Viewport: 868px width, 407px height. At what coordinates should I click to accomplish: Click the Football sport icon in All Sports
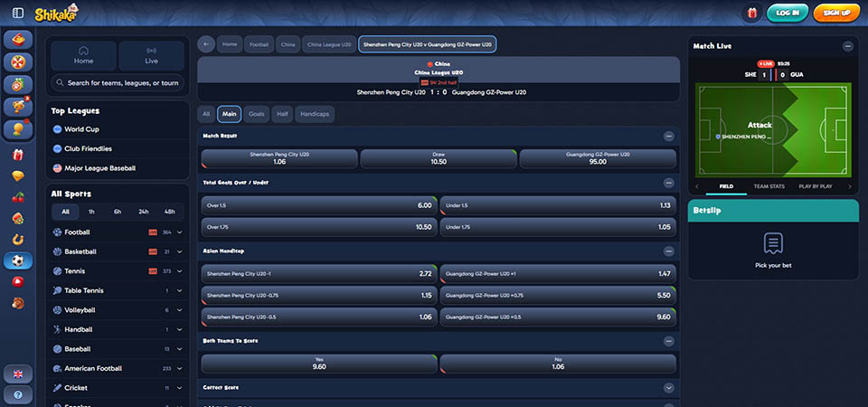click(57, 232)
